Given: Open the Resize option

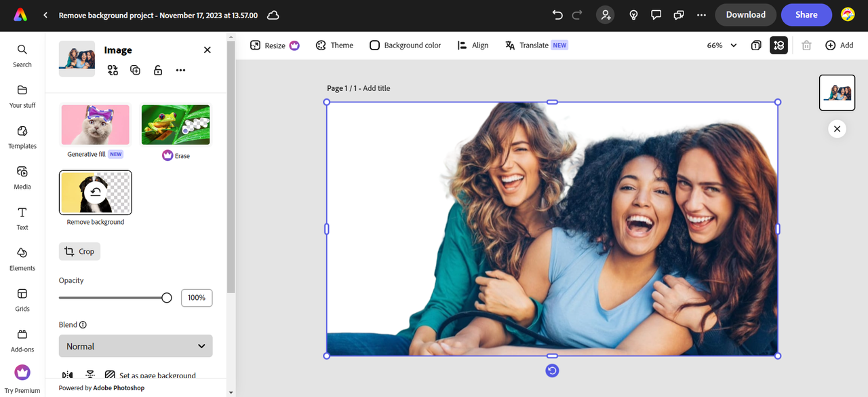Looking at the screenshot, I should click(x=274, y=45).
